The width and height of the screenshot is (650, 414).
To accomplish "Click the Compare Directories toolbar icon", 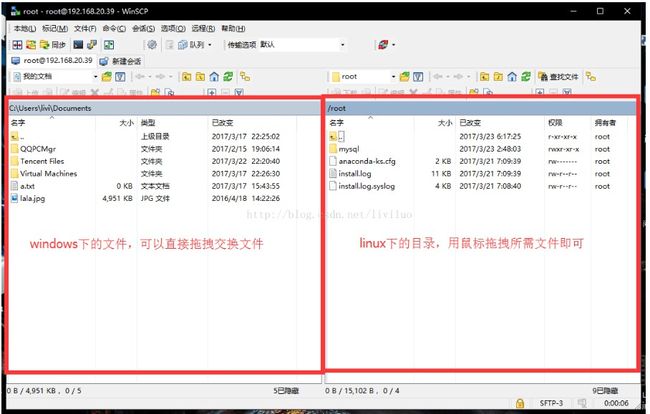I will pyautogui.click(x=17, y=45).
